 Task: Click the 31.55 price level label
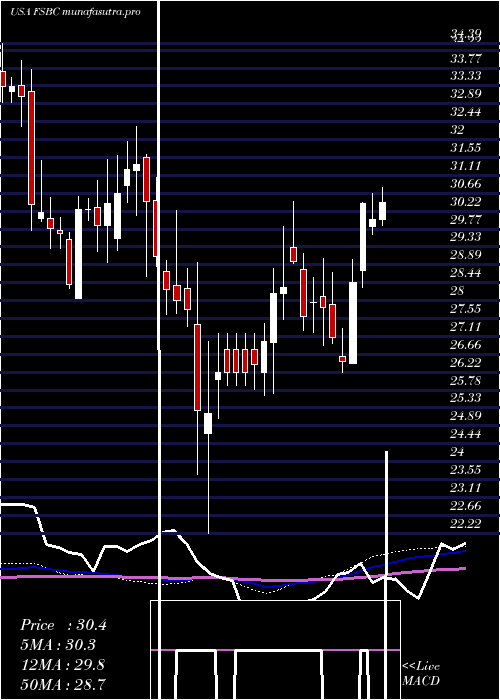466,147
